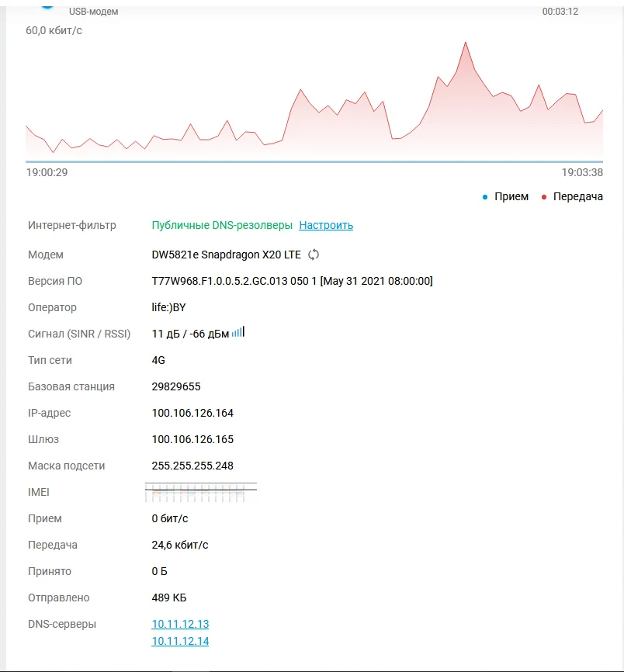Click the Публичные DNS-резолверы status text

click(x=222, y=225)
